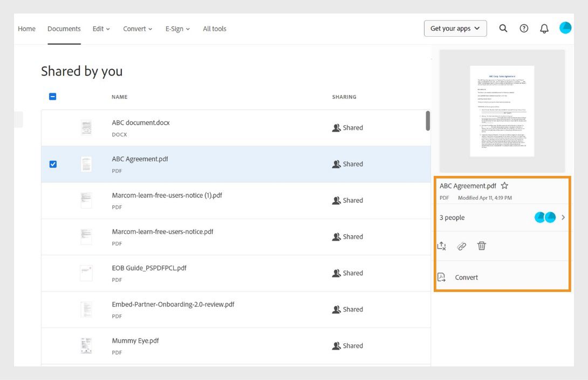
Task: Click the unshare file icon
Action: click(x=442, y=246)
